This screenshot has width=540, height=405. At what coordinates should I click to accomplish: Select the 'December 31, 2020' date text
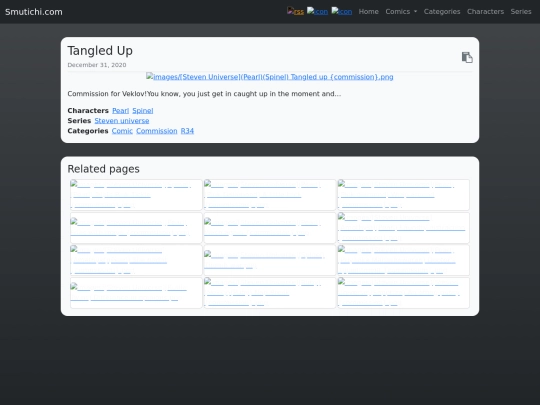(x=97, y=65)
